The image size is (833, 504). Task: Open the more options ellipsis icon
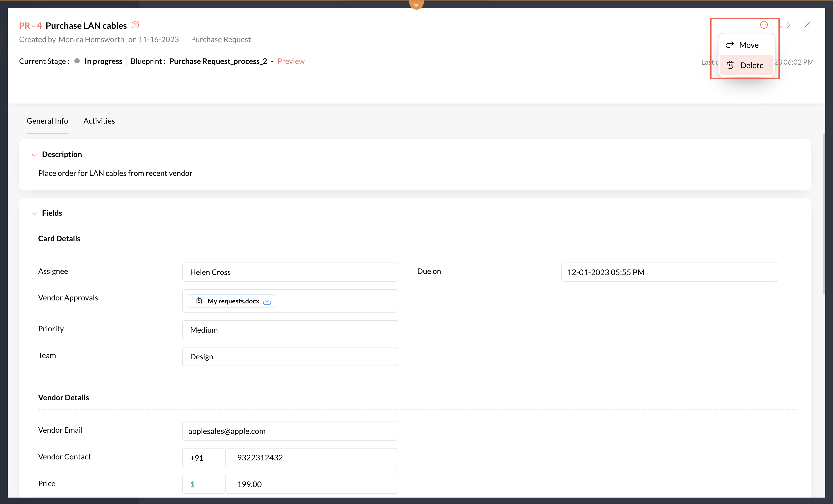[x=764, y=25]
